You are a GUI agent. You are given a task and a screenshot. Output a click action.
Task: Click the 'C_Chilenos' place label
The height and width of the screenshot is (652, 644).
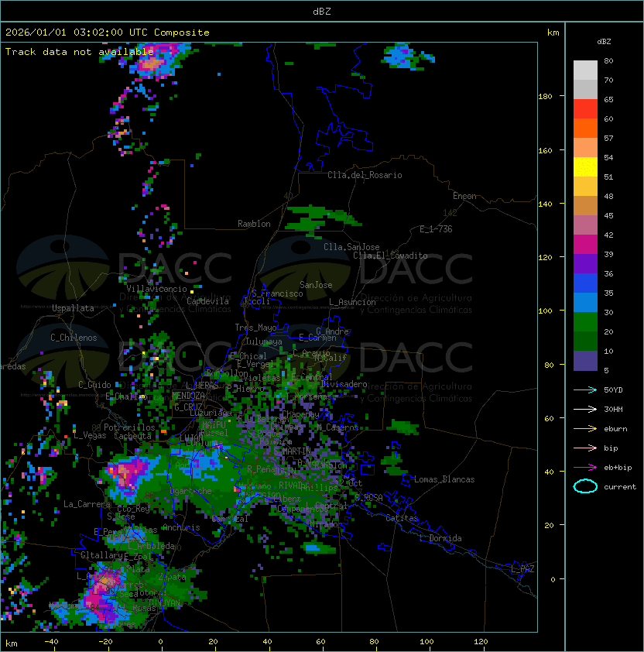tap(74, 338)
